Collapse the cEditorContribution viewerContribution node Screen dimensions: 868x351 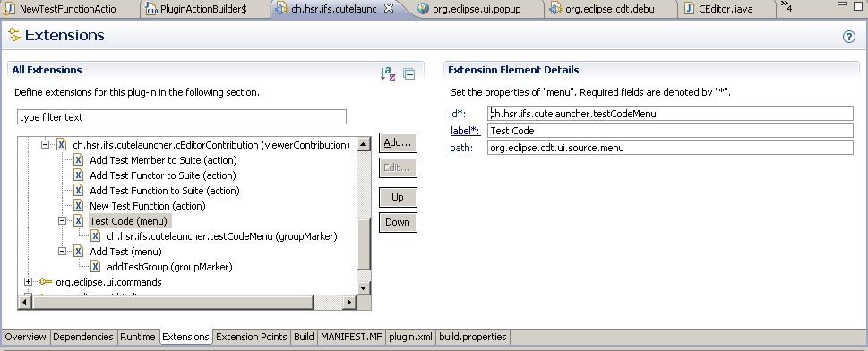tap(46, 144)
